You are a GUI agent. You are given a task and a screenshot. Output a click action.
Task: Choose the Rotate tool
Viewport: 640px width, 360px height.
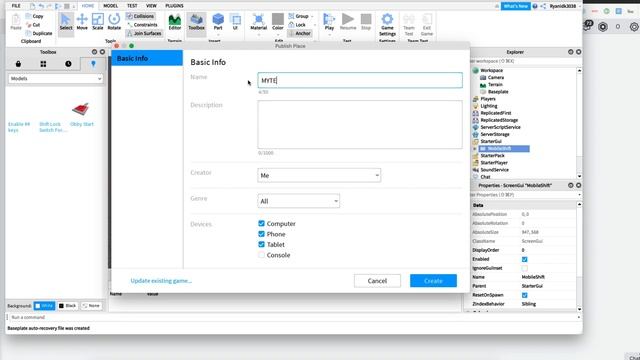114,22
